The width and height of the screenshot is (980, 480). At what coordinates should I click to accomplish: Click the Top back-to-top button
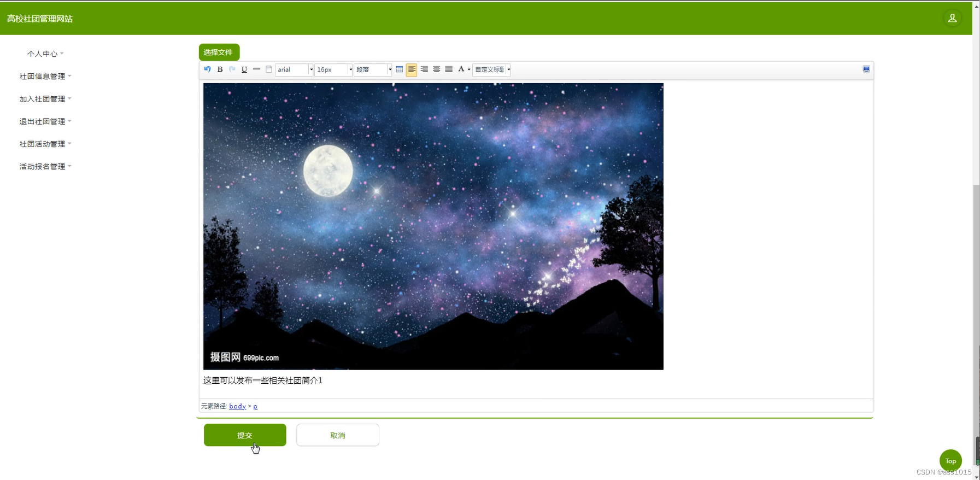[x=950, y=461]
